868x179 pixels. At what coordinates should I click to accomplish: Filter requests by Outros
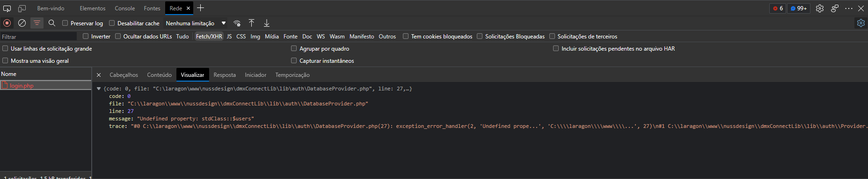[387, 37]
